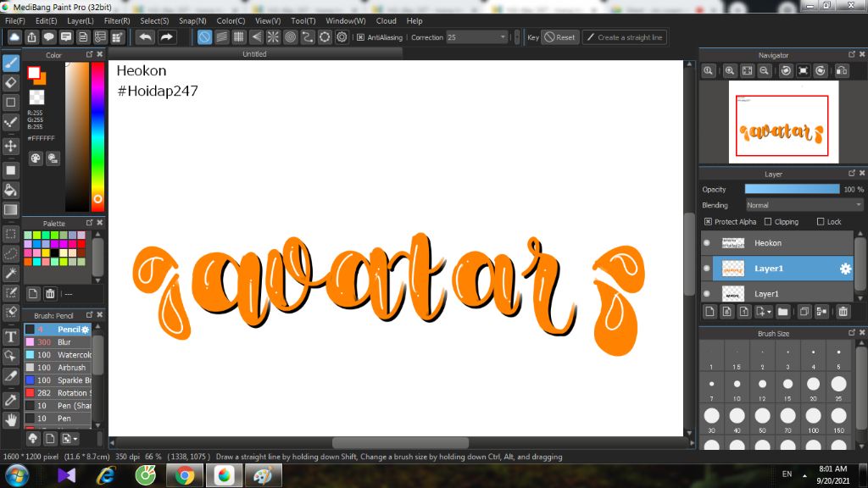Open settings gear of selected Layer1
Image resolution: width=868 pixels, height=488 pixels.
click(845, 269)
